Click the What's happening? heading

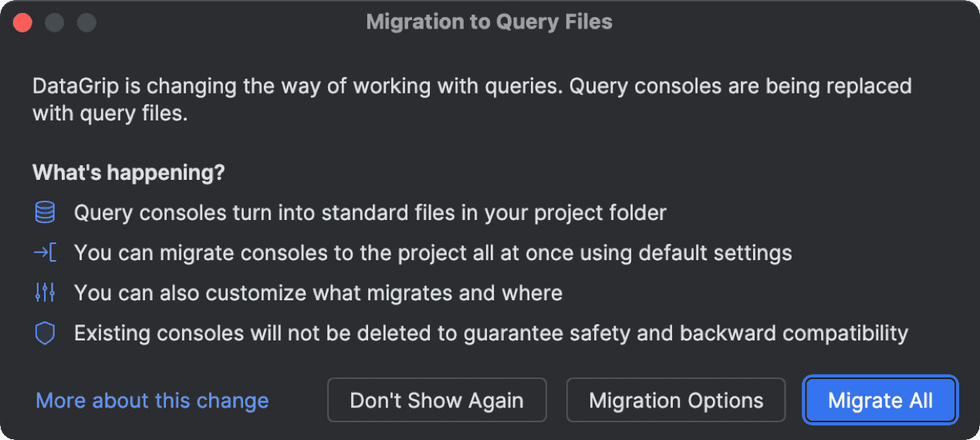[128, 172]
